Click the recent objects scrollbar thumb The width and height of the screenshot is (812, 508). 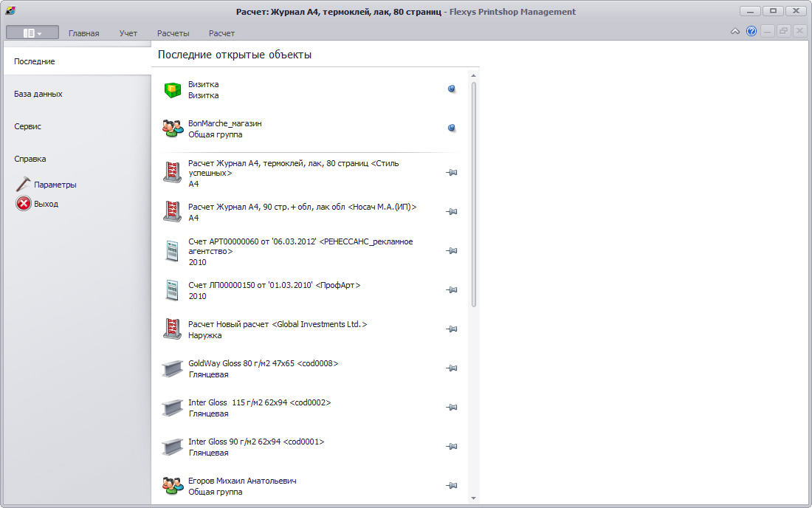[x=473, y=194]
